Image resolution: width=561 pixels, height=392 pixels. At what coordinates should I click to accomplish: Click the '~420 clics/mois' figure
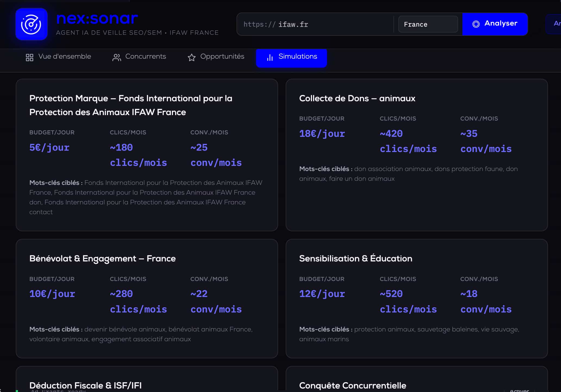408,141
